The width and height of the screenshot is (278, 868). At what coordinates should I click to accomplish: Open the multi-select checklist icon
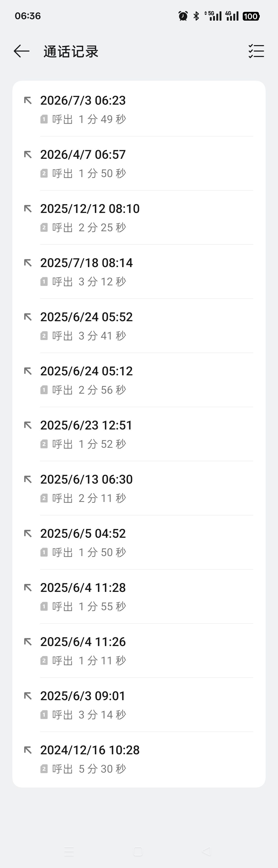[x=256, y=51]
